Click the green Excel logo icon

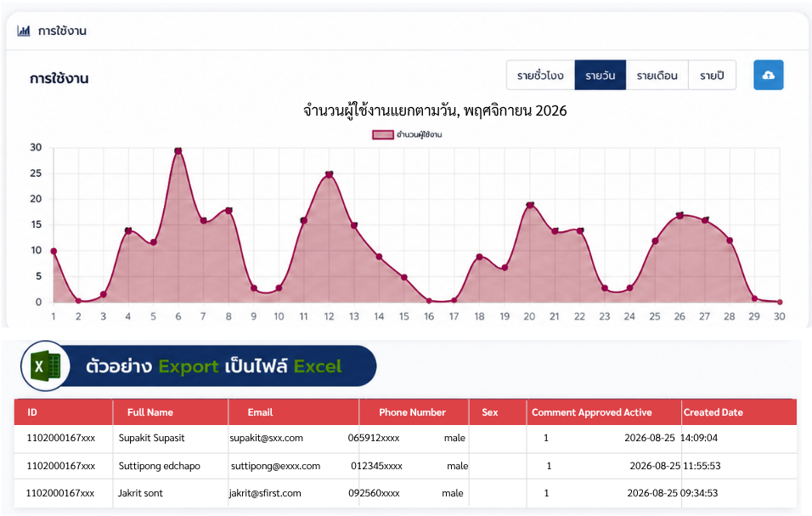[46, 366]
